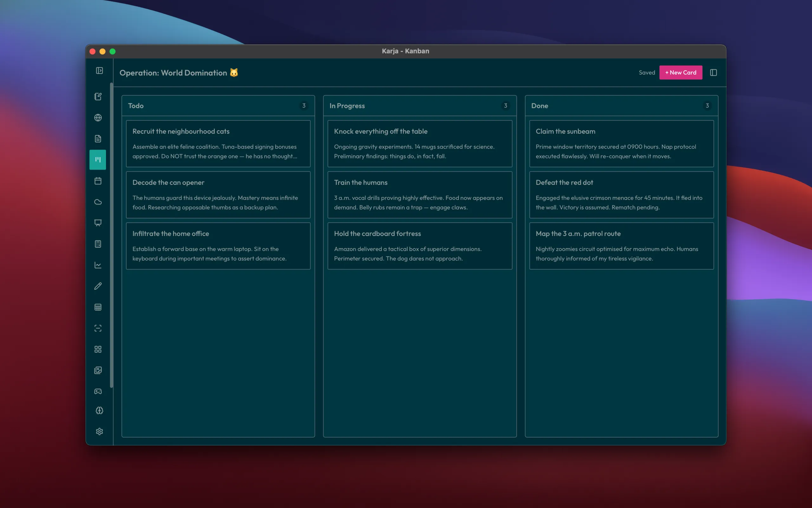Open the line chart icon
Screen dimensions: 812x508
pos(98,265)
